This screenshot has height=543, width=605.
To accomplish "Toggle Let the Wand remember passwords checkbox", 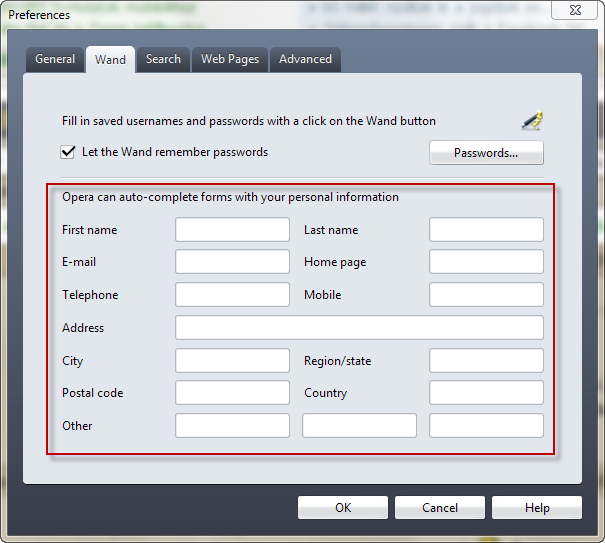I will click(x=68, y=152).
